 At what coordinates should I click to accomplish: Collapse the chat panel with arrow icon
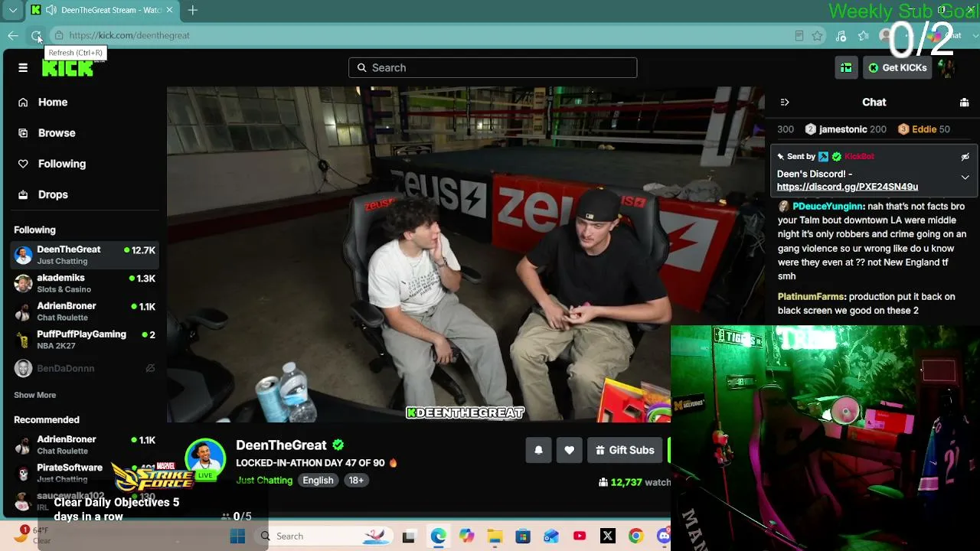click(x=784, y=102)
